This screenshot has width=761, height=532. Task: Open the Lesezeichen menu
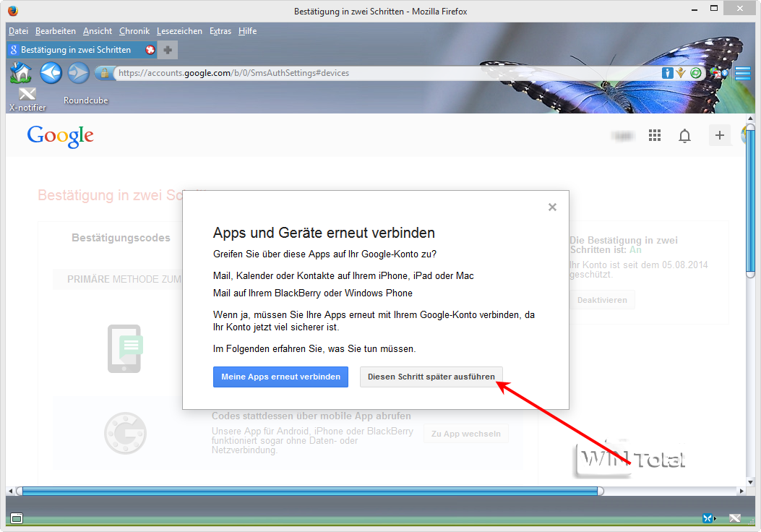[179, 31]
